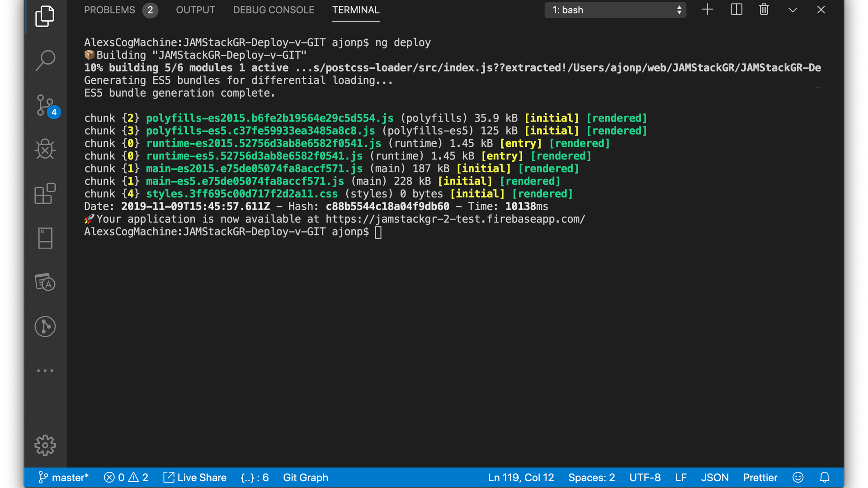Switch to the DEBUG CONSOLE tab
The height and width of the screenshot is (488, 868).
click(274, 10)
